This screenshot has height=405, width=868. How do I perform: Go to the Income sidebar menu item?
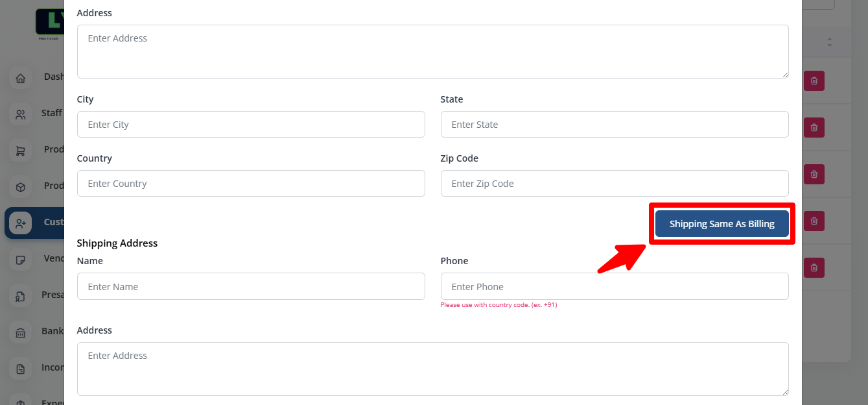[x=51, y=367]
